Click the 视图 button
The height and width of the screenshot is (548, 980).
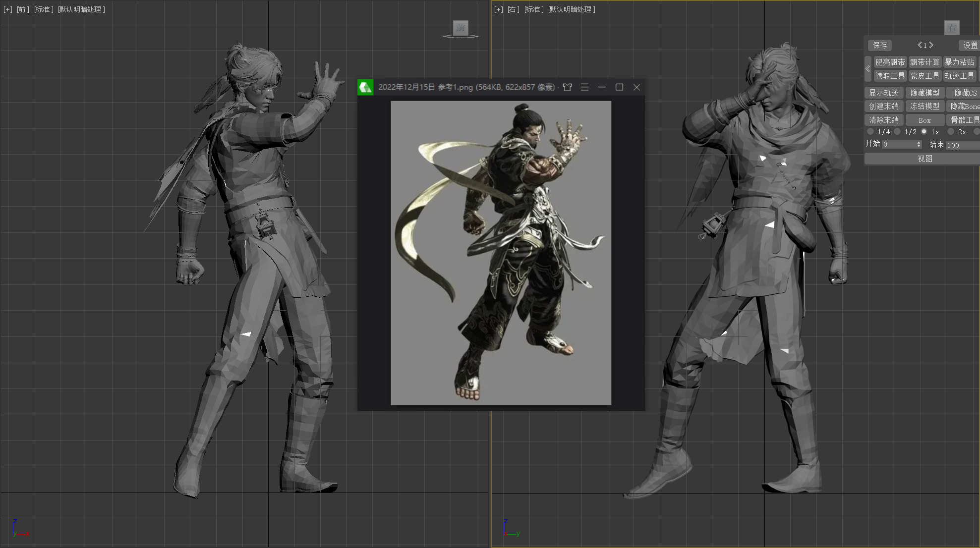pyautogui.click(x=922, y=159)
